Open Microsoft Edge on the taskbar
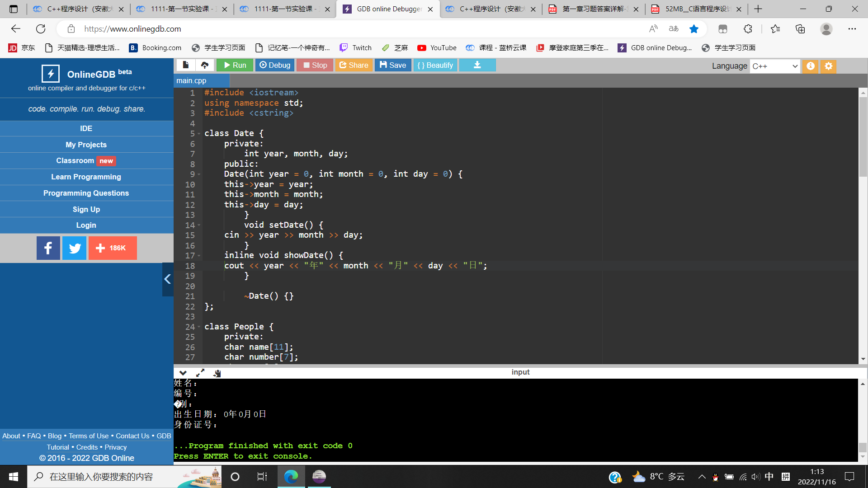This screenshot has width=868, height=488. point(291,476)
